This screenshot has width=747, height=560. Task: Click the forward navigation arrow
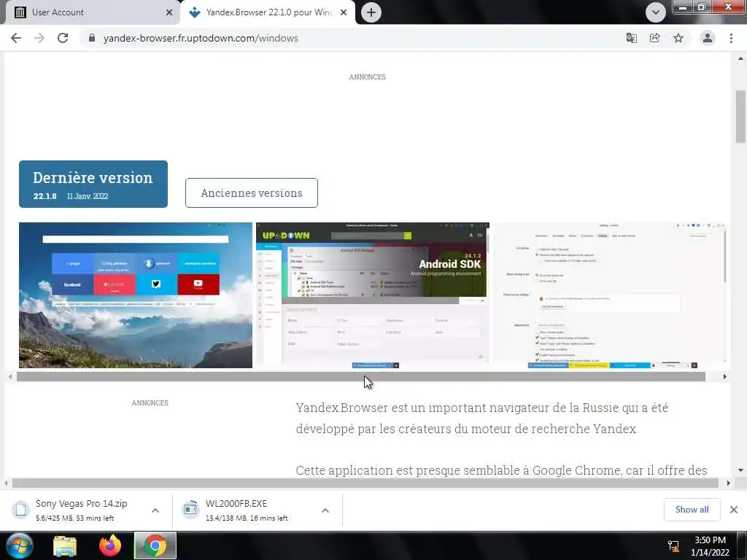[39, 38]
